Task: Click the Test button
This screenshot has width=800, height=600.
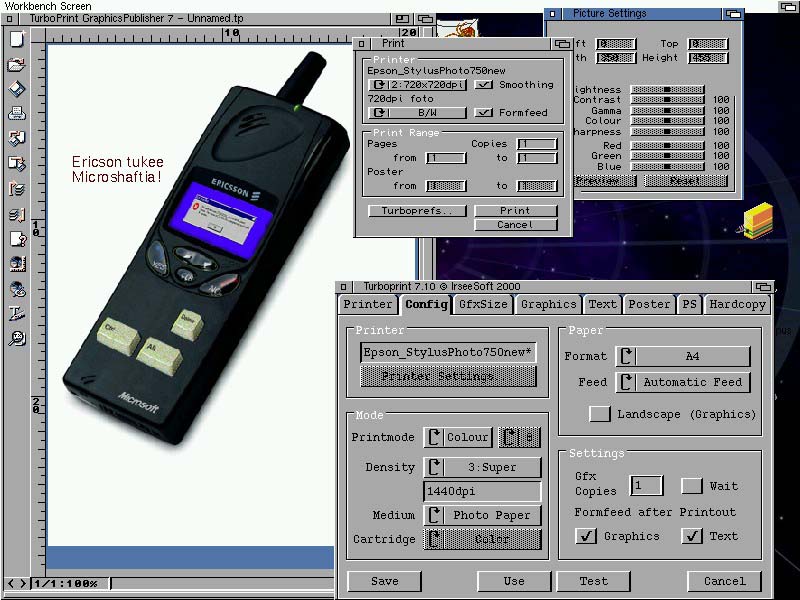Action: pos(593,581)
